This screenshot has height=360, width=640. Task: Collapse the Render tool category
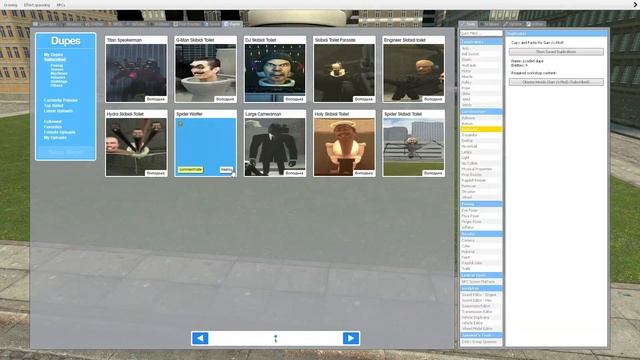coord(481,234)
